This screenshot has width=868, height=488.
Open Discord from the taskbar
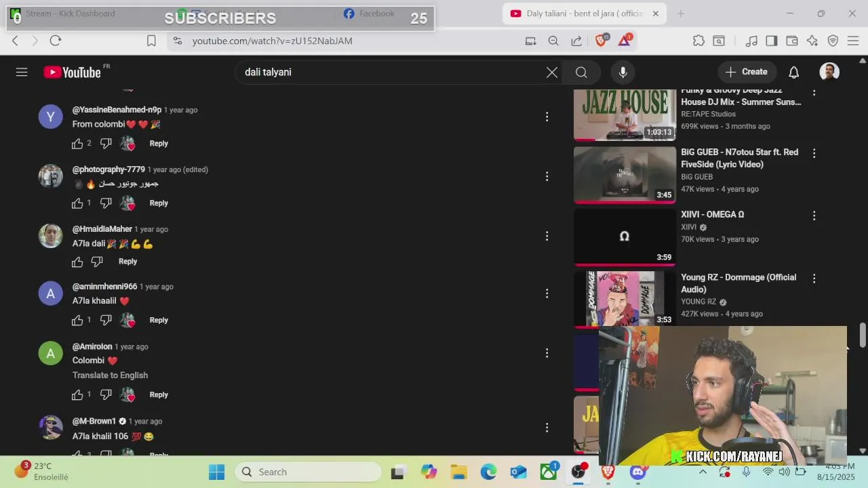[637, 472]
